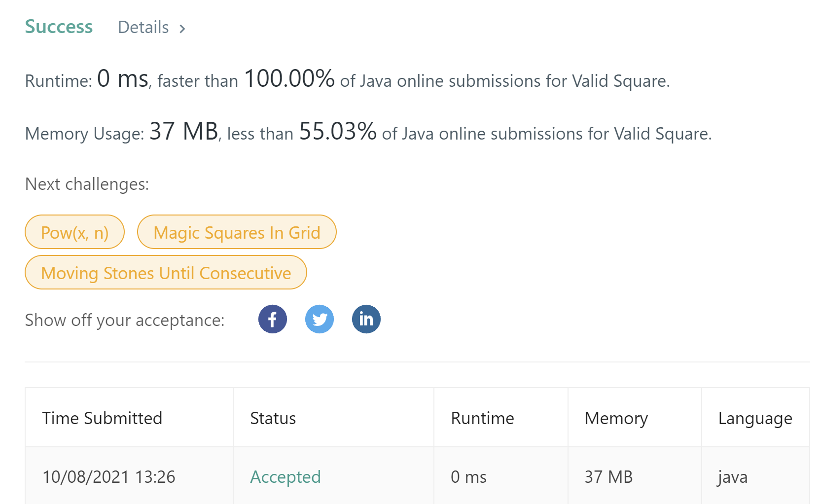
Task: Click the Language column header
Action: point(755,418)
